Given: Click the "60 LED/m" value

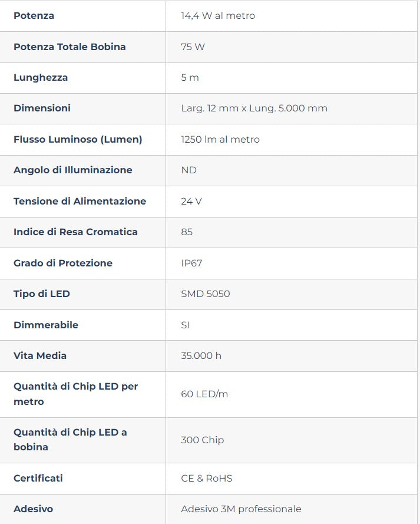Looking at the screenshot, I should click(204, 394).
